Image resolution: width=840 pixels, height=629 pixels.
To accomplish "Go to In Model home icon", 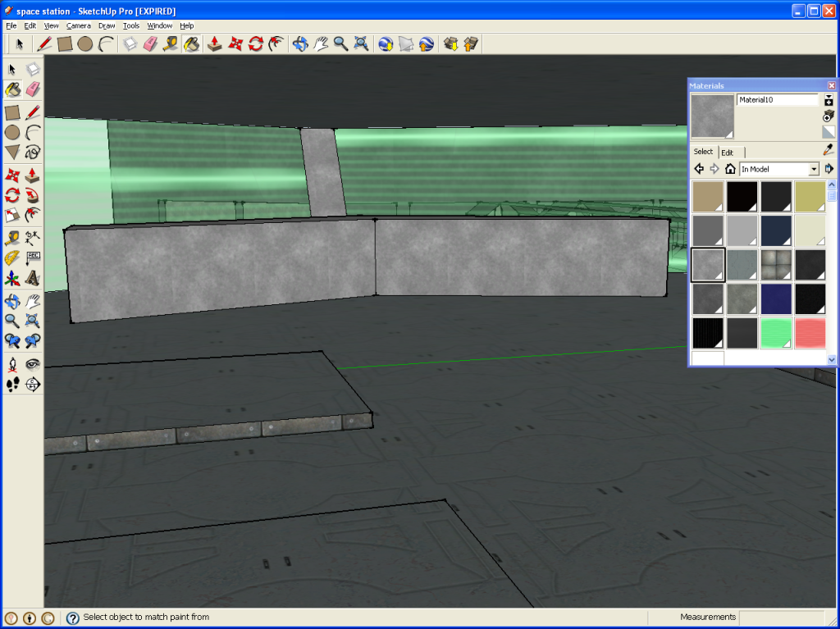I will tap(729, 169).
